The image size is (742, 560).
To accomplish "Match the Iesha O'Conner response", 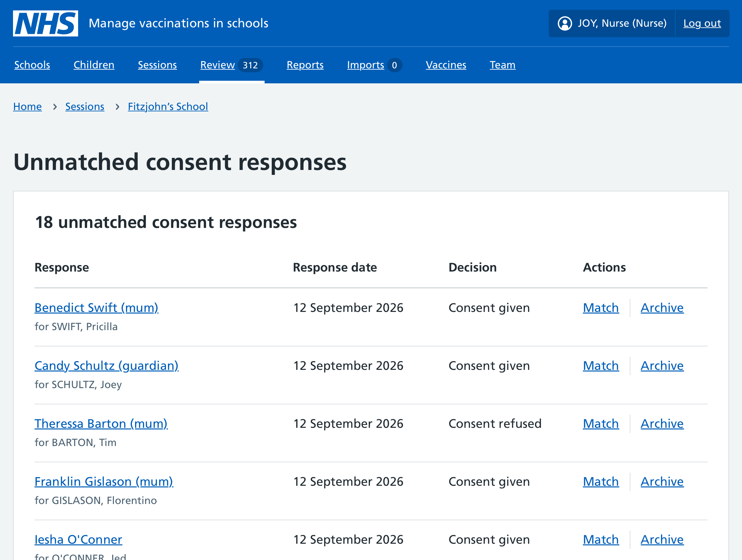I will pyautogui.click(x=601, y=539).
